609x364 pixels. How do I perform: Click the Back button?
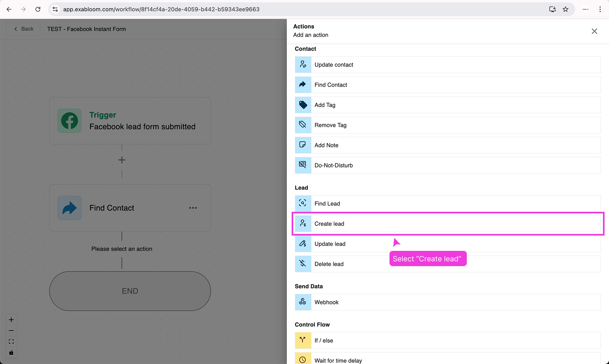23,29
